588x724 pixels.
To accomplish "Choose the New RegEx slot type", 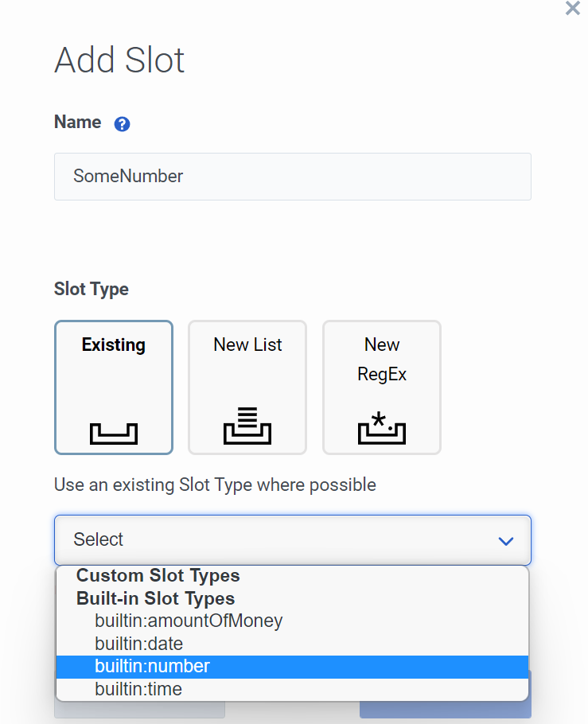I will point(382,387).
